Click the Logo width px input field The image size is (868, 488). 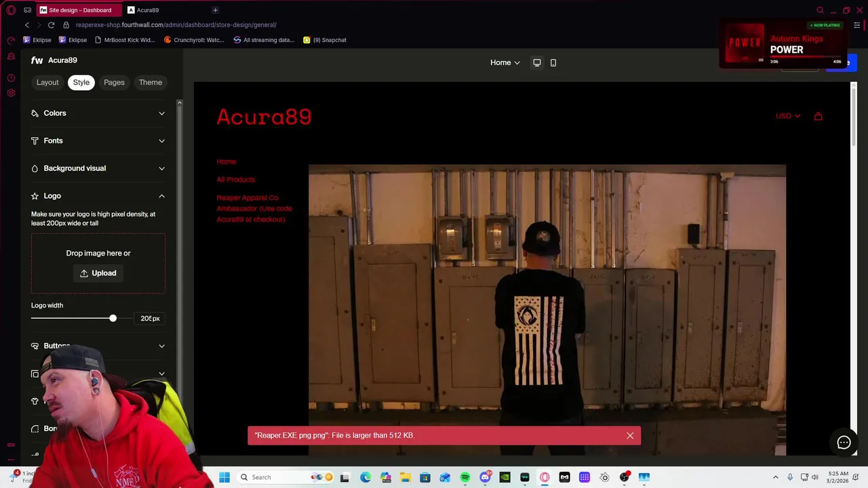point(150,319)
